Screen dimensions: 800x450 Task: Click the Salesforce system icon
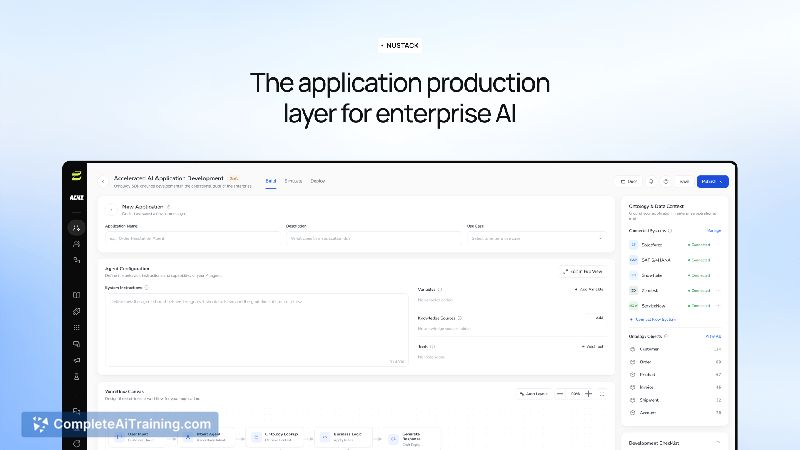[633, 245]
